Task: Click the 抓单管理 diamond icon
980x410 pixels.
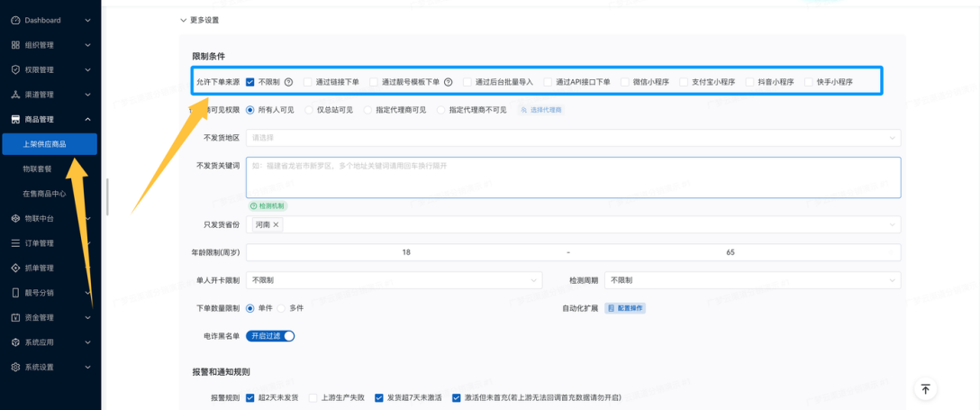Action: point(15,269)
